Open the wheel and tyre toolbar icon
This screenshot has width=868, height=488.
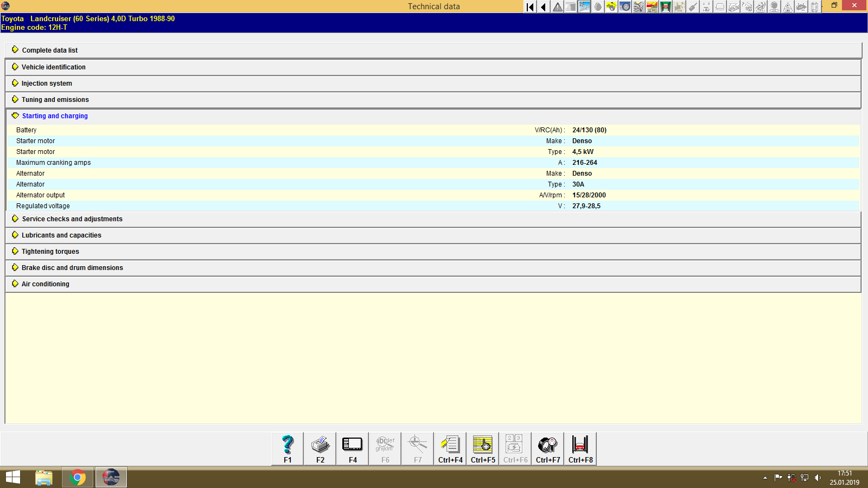(625, 7)
